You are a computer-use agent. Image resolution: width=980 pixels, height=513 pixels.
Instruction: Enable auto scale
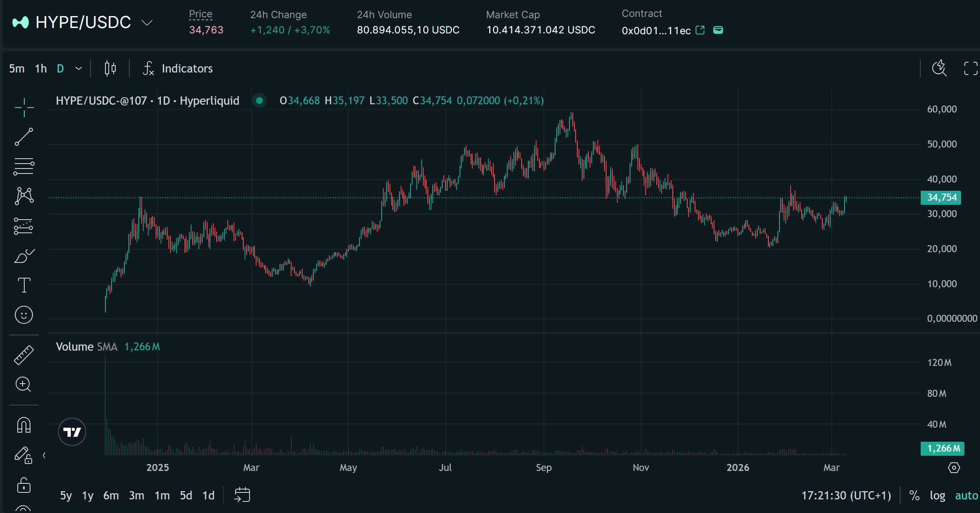(966, 495)
